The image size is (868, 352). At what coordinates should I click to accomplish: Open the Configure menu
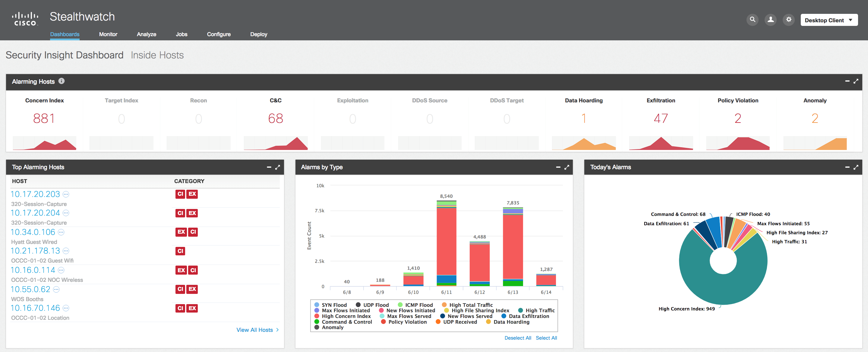tap(218, 34)
